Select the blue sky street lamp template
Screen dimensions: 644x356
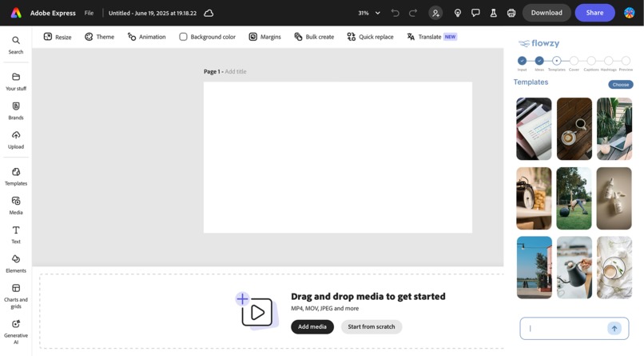point(534,267)
